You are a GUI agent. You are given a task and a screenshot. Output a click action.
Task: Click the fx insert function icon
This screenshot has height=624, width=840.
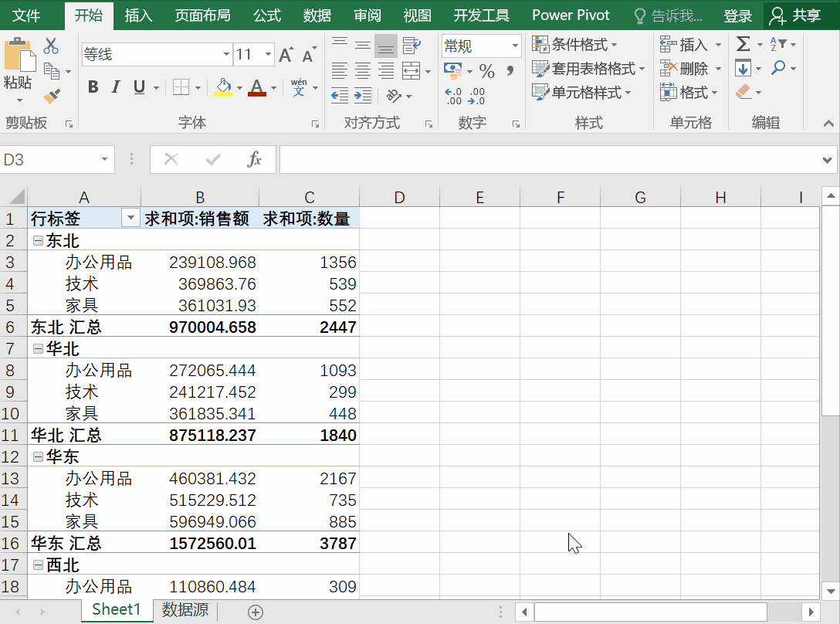click(254, 159)
